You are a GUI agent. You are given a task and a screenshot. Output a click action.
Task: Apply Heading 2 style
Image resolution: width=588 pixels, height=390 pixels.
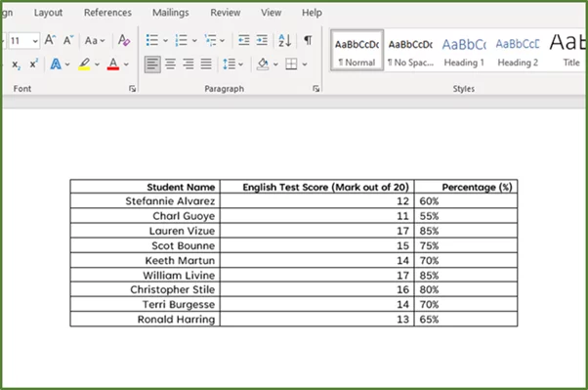tap(518, 50)
